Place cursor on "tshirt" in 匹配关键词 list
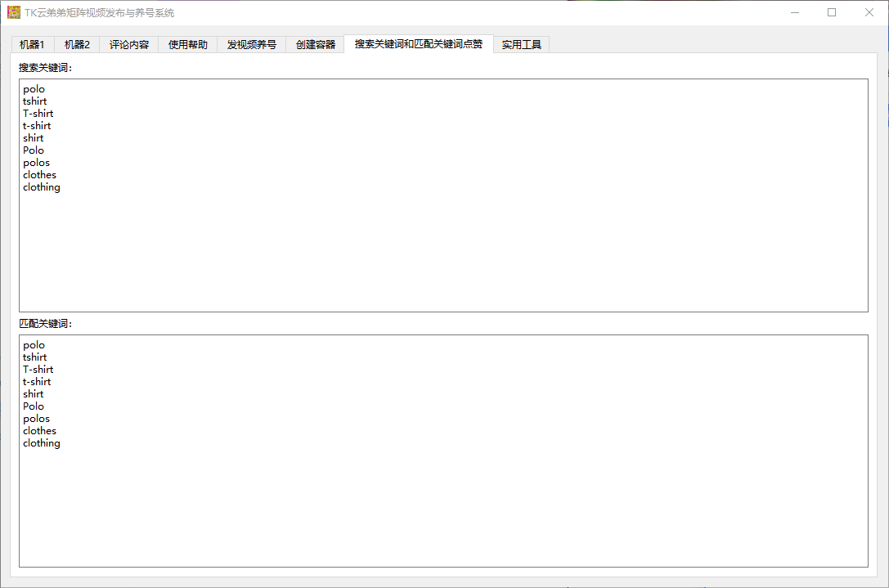 tap(35, 357)
